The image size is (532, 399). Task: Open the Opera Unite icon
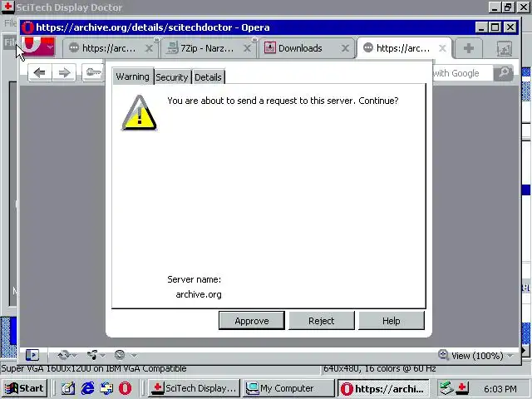coord(92,355)
